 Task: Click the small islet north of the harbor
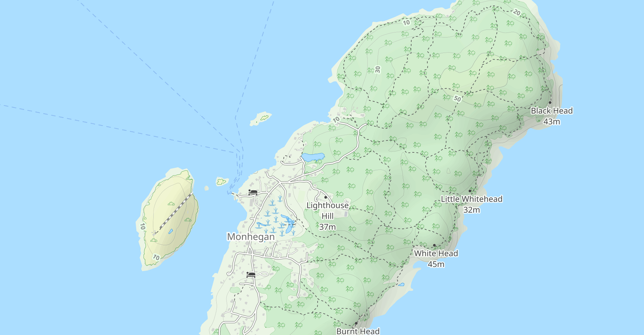coord(261,119)
